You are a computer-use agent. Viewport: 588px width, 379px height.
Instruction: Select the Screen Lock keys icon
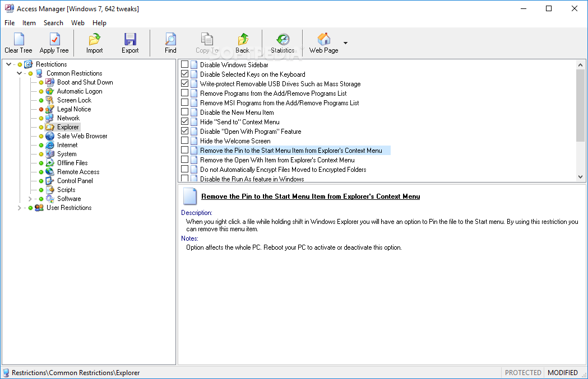(50, 100)
